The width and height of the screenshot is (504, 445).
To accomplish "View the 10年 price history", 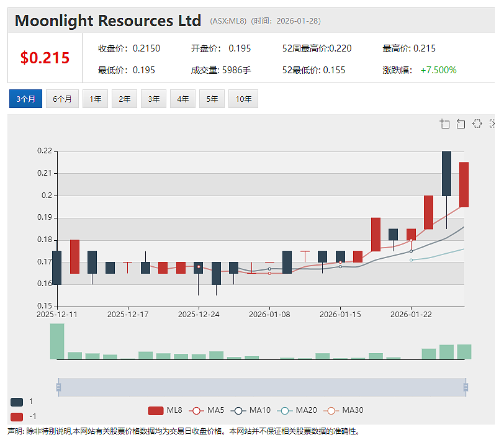I will tap(243, 99).
